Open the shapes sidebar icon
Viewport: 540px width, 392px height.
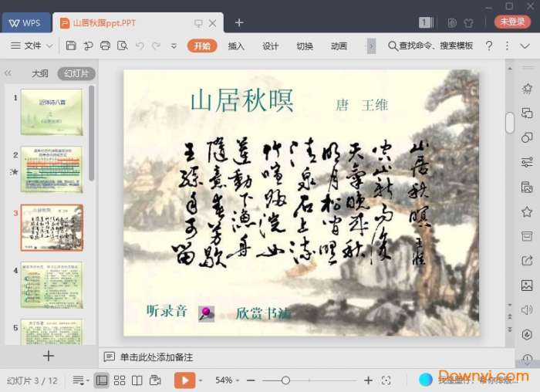[x=527, y=137]
